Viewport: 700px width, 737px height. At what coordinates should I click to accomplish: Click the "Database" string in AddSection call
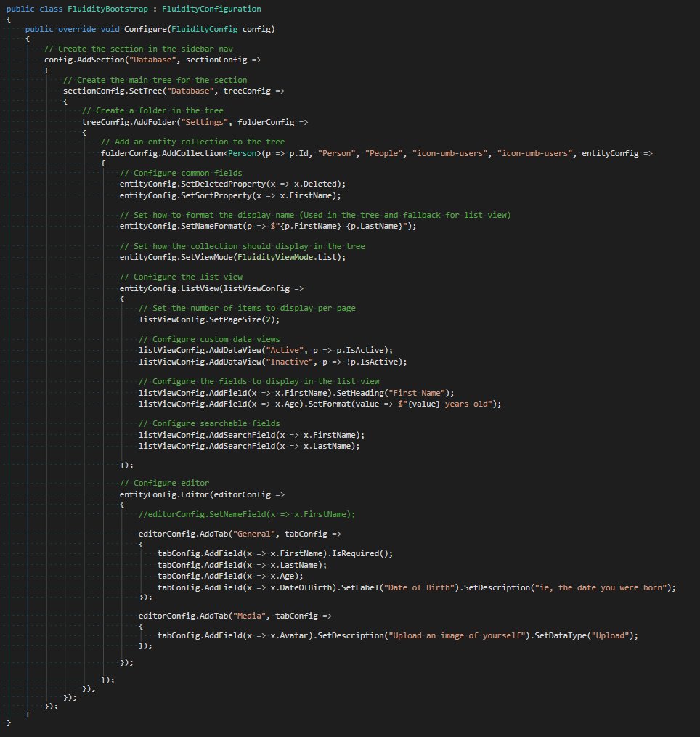click(152, 60)
